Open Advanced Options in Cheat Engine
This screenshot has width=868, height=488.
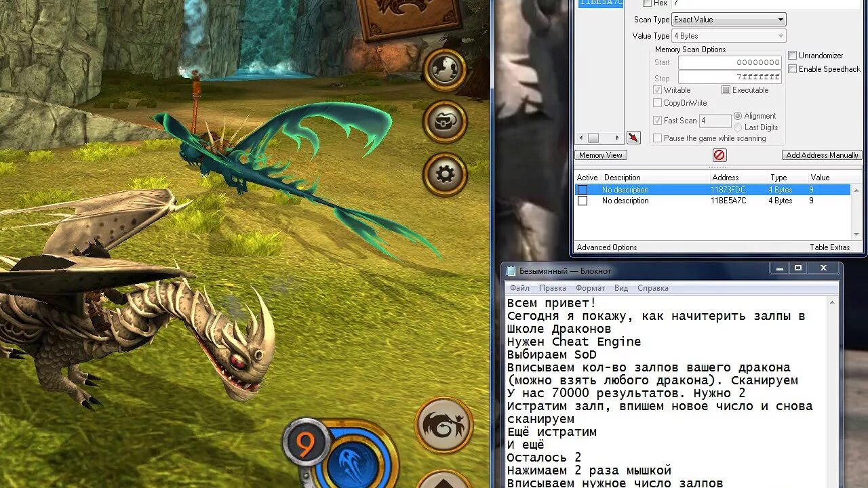point(607,247)
